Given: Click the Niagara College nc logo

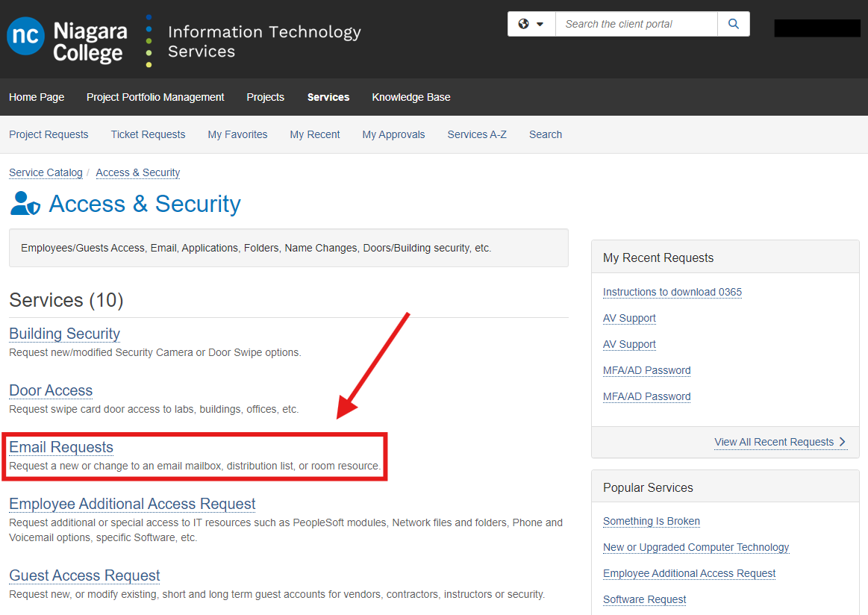Looking at the screenshot, I should coord(25,38).
